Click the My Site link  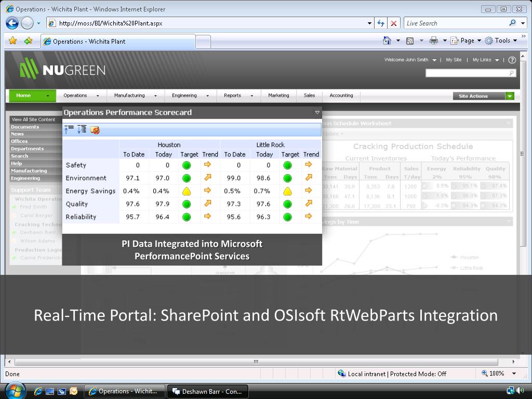[453, 60]
